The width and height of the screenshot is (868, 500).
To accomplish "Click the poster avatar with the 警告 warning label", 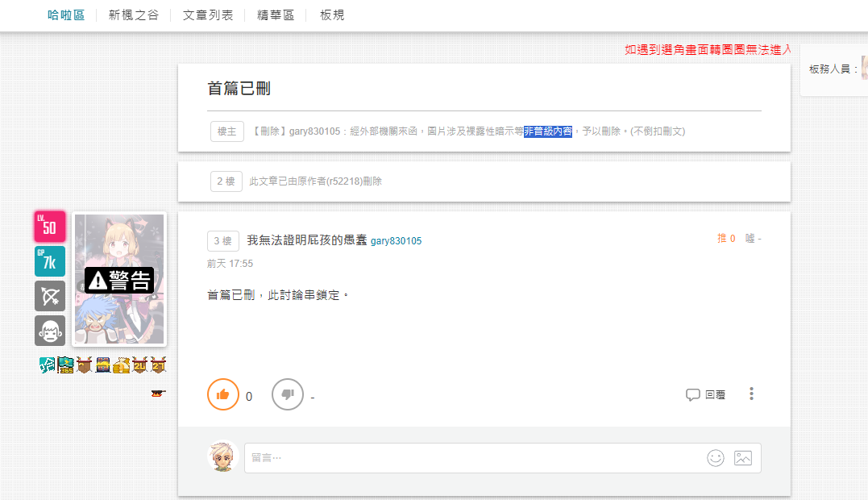I will [x=119, y=279].
